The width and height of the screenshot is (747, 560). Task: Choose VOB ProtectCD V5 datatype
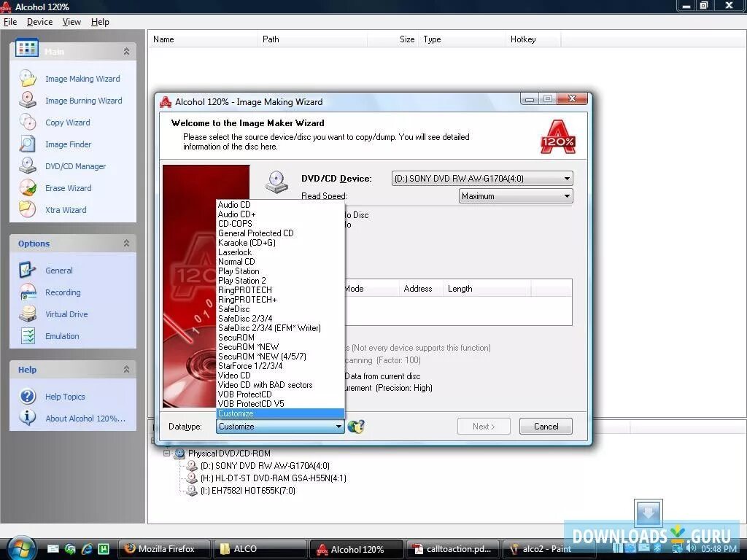pyautogui.click(x=280, y=404)
